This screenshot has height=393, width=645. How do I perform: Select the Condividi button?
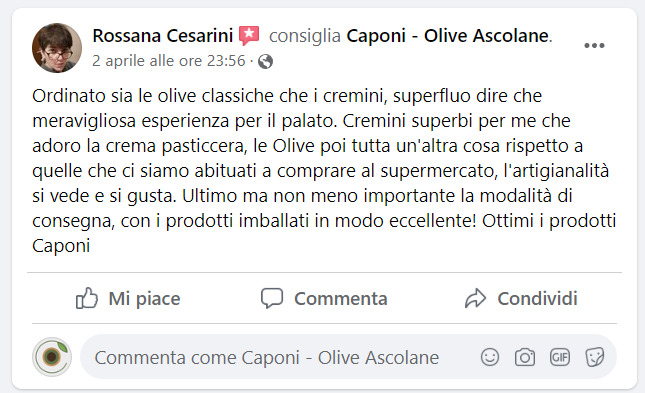521,298
